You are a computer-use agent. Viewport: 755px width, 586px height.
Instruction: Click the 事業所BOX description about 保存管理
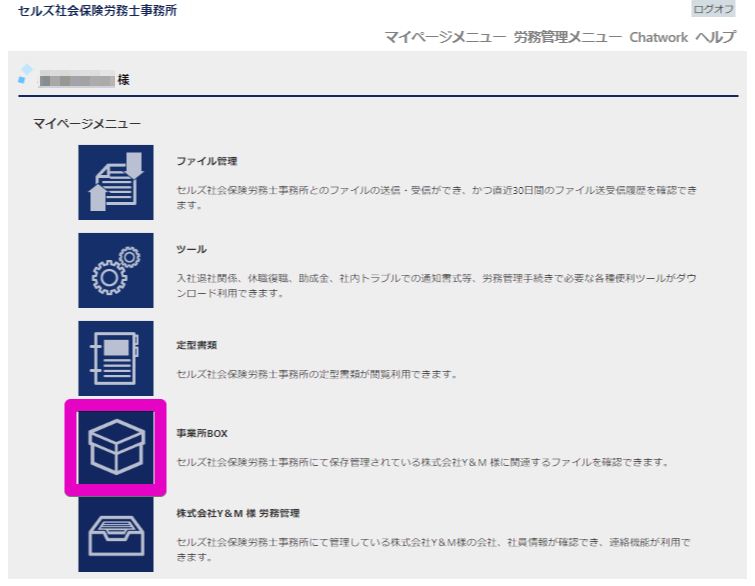(423, 462)
